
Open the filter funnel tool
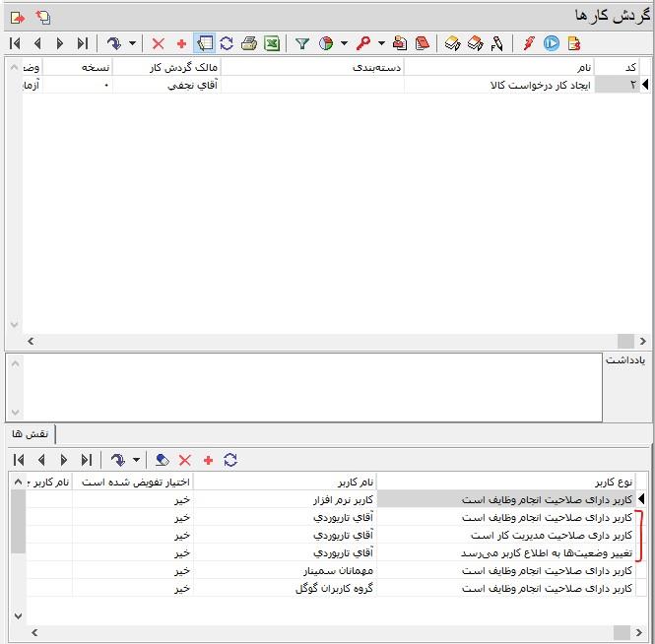coord(302,43)
